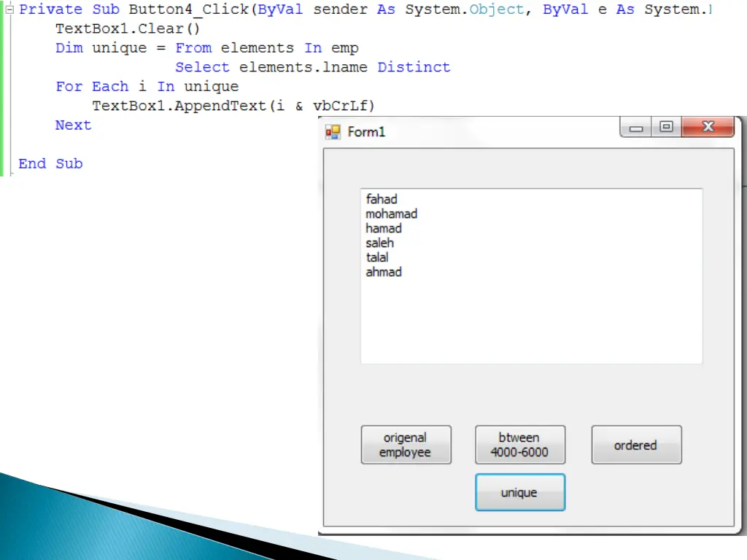
Task: Click 'elements.lname' in the Select clause
Action: [x=303, y=67]
